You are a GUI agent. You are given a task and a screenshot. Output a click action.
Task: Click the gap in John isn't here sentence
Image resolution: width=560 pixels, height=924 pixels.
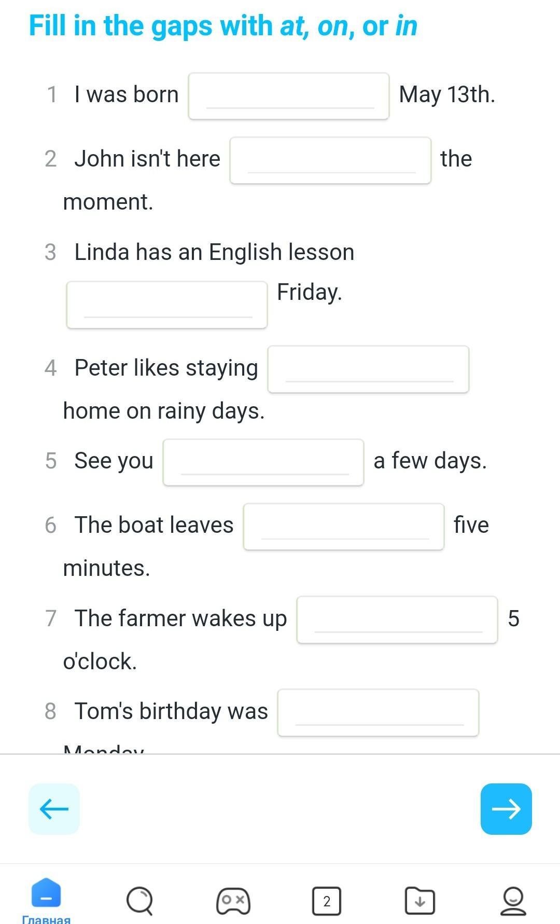click(330, 160)
